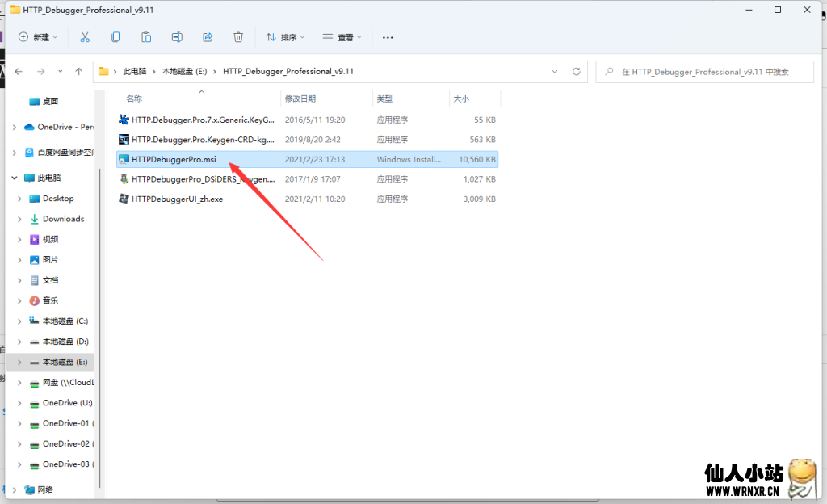Click the Cut scissors icon in toolbar
The width and height of the screenshot is (827, 504).
(x=85, y=37)
